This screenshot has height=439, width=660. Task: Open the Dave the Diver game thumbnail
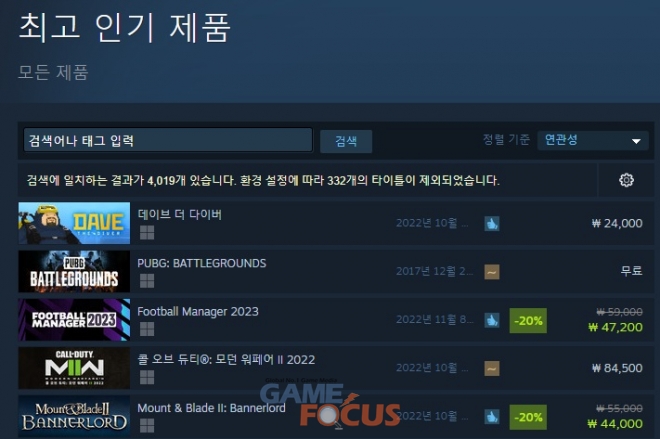coord(74,223)
